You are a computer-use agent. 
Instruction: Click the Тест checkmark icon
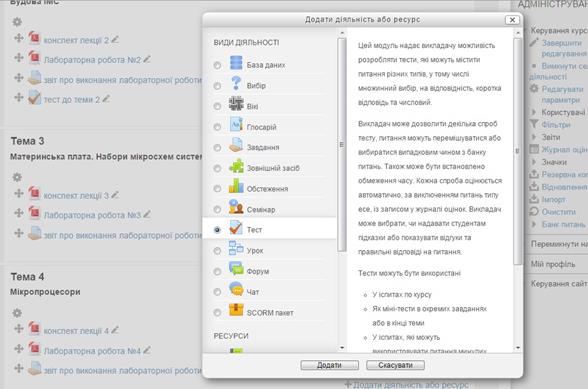(x=236, y=227)
